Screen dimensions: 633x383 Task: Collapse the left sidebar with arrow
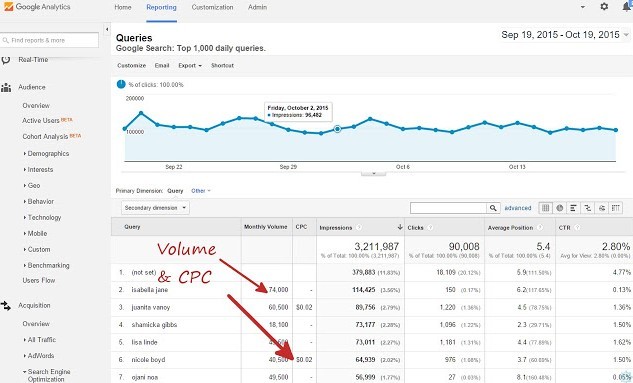coord(107,29)
